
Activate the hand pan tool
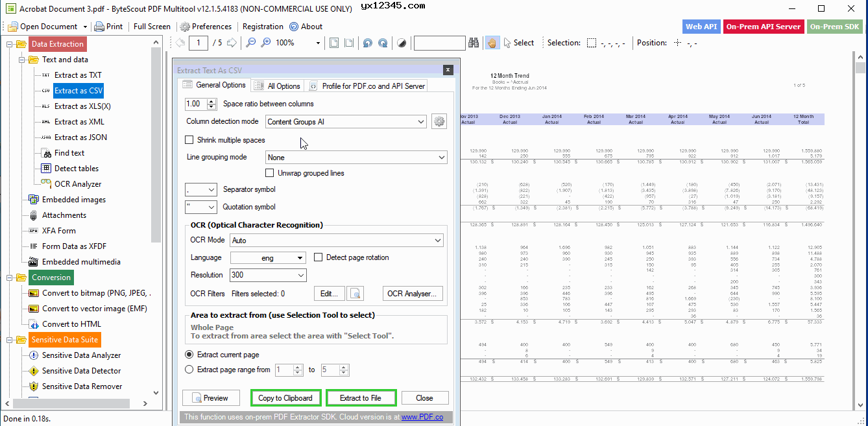492,43
